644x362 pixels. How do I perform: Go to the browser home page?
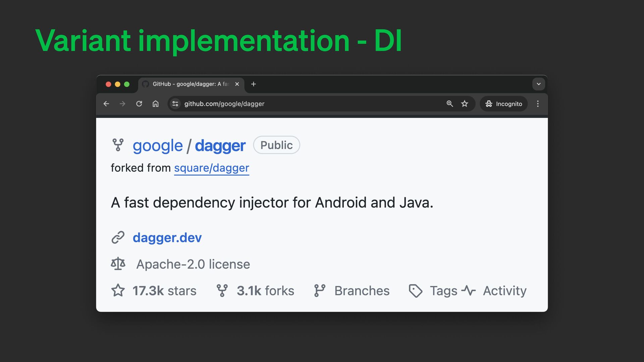point(155,104)
